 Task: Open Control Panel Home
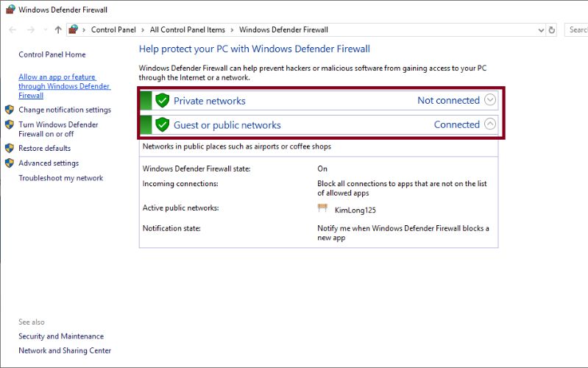[52, 54]
